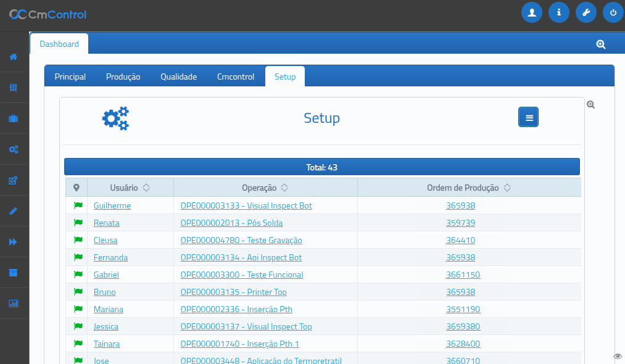Open the sliders icon in sidebar
Viewport: 625px width, 364px height.
[x=14, y=88]
